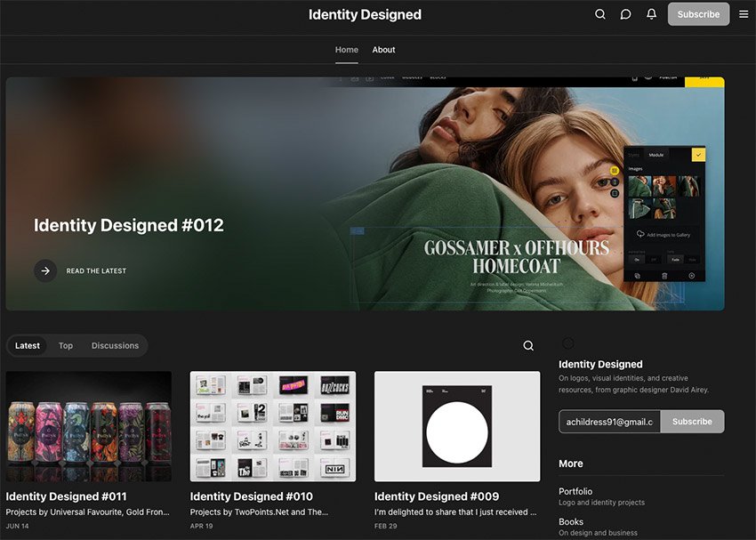Click the JUN 14 date text
Image resolution: width=756 pixels, height=540 pixels.
tap(18, 526)
